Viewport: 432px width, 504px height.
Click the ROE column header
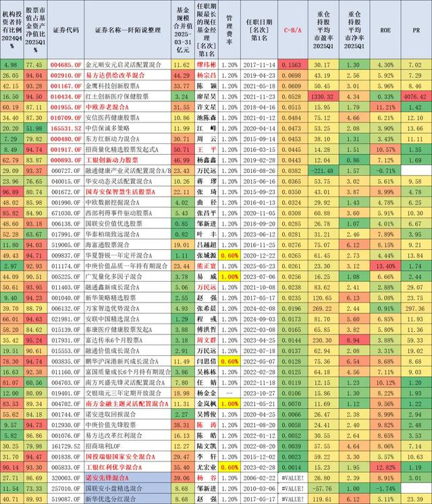click(x=385, y=30)
